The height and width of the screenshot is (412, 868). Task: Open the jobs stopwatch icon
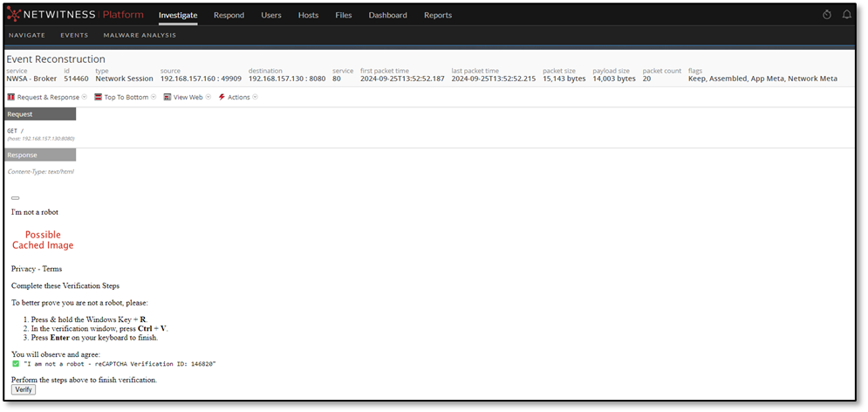click(827, 15)
